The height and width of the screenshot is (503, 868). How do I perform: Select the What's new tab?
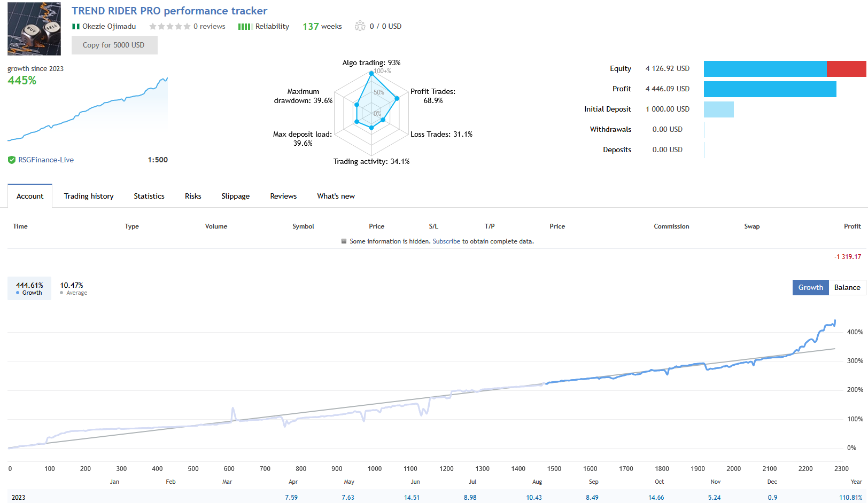click(x=336, y=196)
